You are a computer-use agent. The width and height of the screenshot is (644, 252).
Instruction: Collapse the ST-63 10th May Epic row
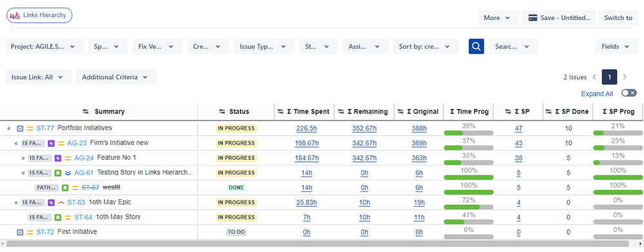[x=16, y=202]
